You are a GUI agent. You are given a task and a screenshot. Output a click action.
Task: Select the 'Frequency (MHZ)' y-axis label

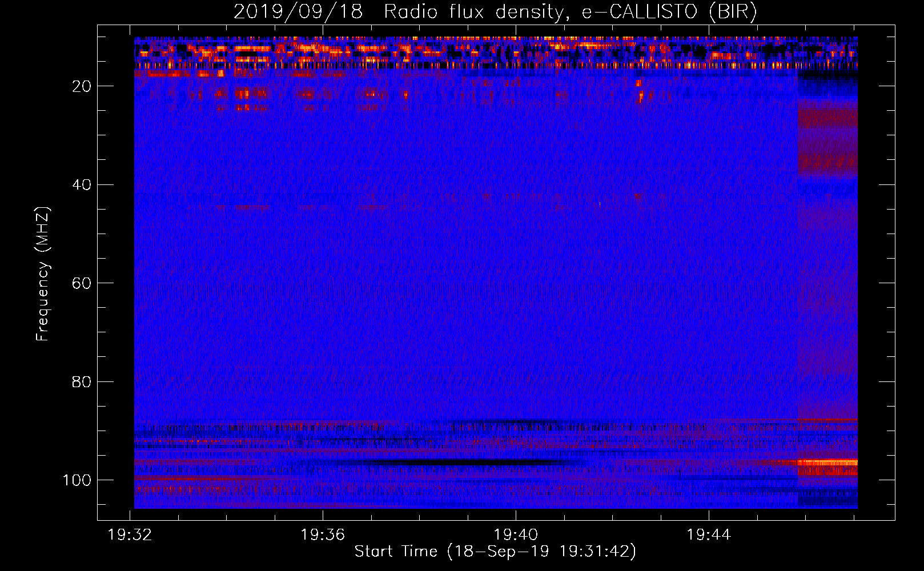(x=43, y=274)
